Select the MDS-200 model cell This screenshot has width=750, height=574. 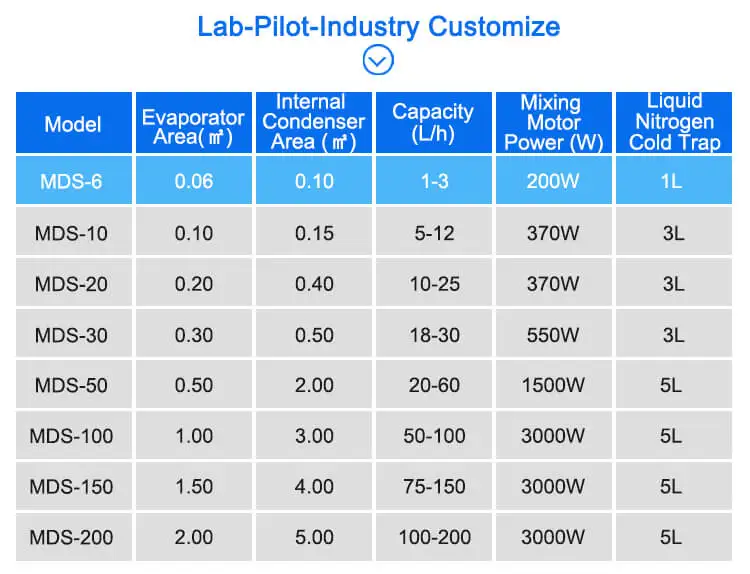(73, 538)
